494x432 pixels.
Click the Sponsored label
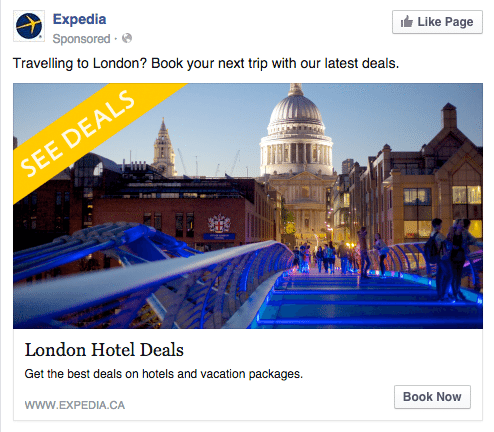(x=81, y=39)
